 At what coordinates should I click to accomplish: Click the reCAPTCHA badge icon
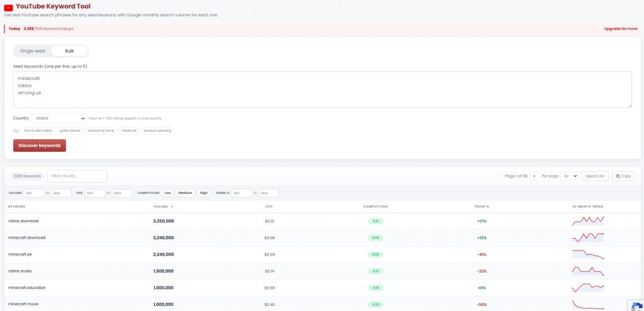click(636, 306)
